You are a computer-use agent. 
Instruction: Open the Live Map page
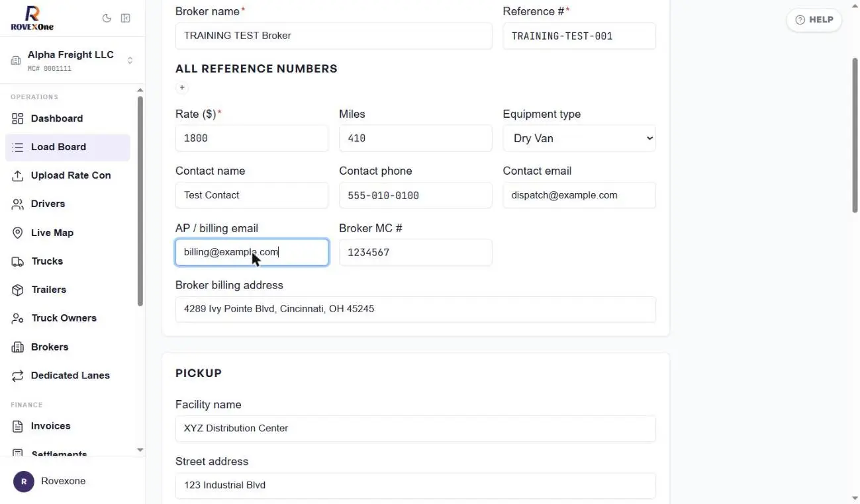tap(68, 233)
